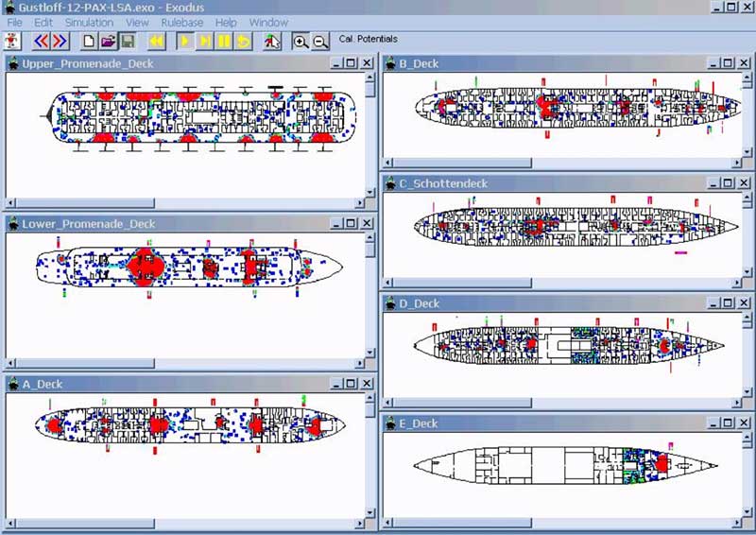Click the B_Deck window title icon
The image size is (756, 535).
390,63
